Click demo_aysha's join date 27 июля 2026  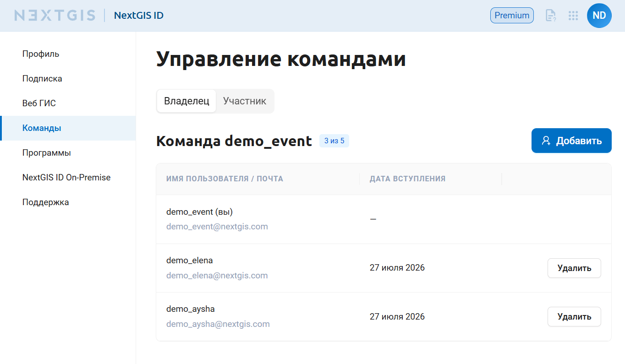(397, 317)
